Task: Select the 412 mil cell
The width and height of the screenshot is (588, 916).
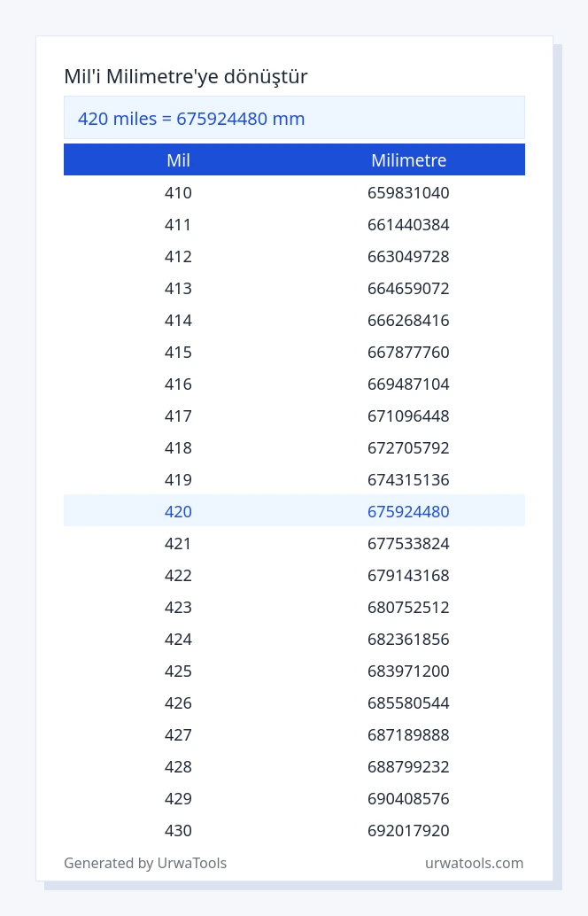Action: click(178, 256)
